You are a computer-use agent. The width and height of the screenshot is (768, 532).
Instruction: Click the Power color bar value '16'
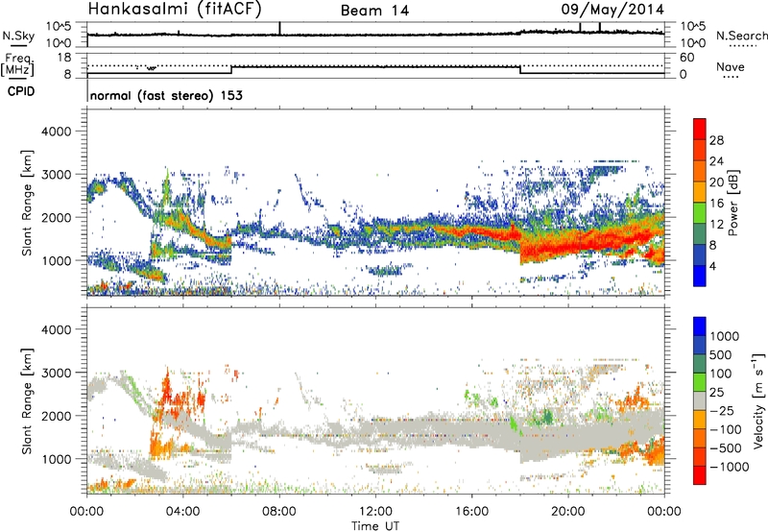(716, 204)
